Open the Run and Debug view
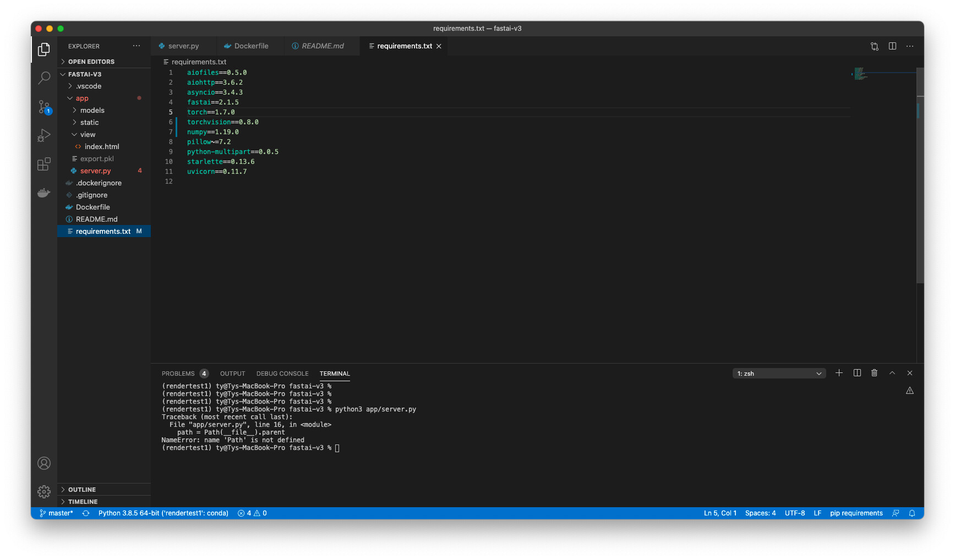Viewport: 955px width, 560px height. (44, 135)
